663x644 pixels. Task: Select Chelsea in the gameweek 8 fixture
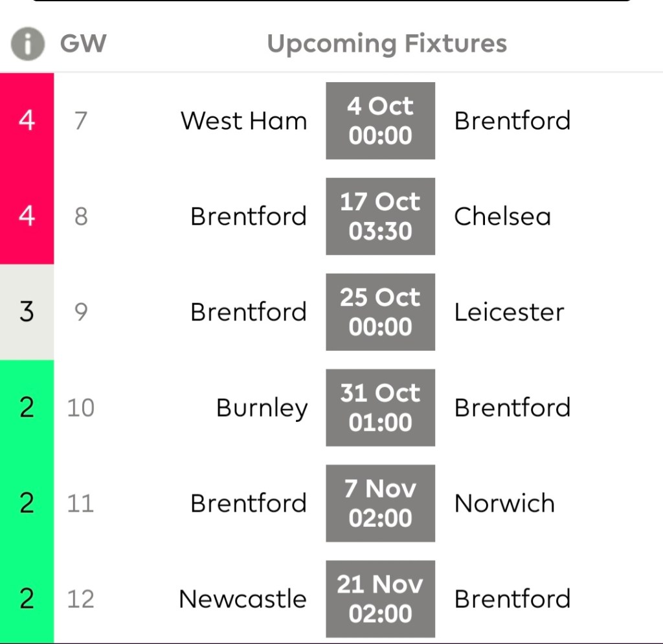click(x=502, y=216)
